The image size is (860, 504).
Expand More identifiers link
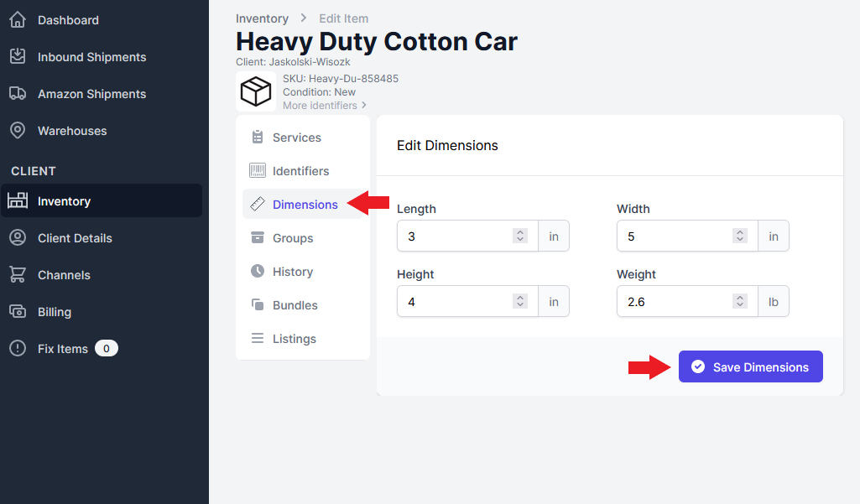point(324,106)
